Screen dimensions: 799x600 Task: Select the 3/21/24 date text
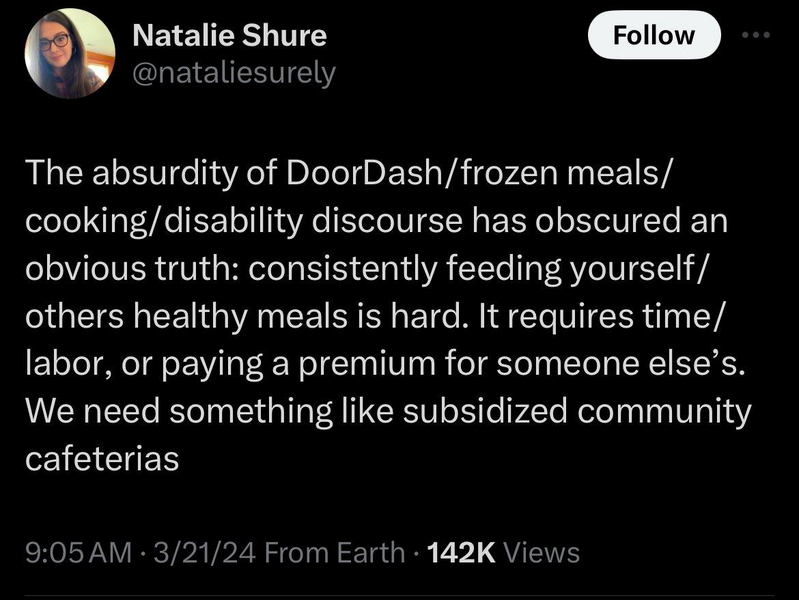pyautogui.click(x=204, y=553)
